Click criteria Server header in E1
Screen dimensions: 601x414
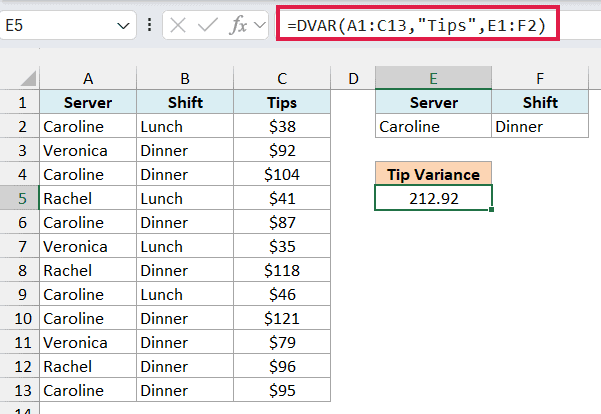pos(434,102)
